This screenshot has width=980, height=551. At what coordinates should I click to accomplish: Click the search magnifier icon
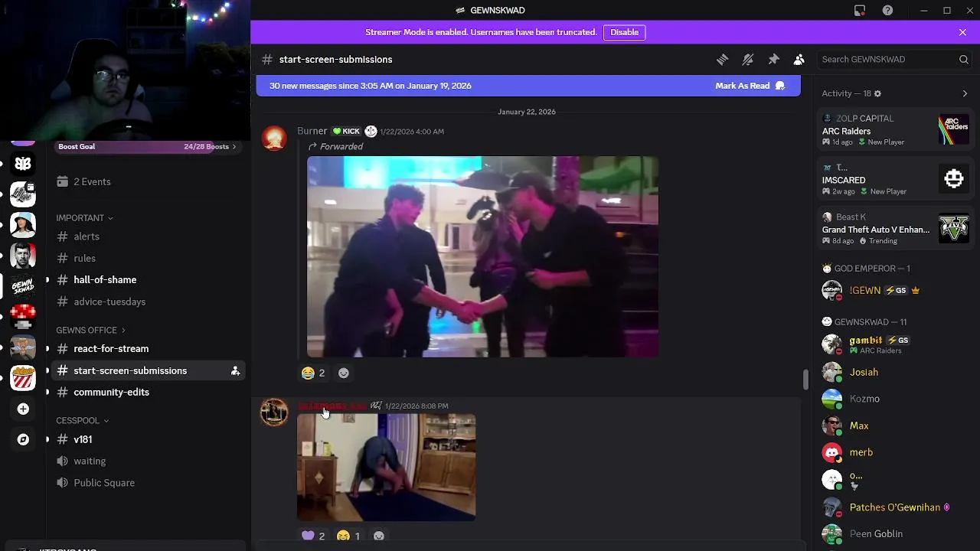tap(963, 60)
